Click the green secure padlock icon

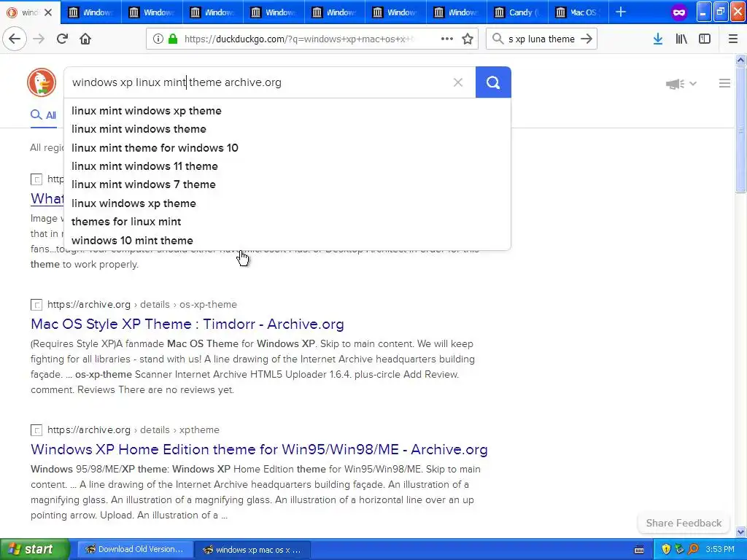pyautogui.click(x=172, y=39)
